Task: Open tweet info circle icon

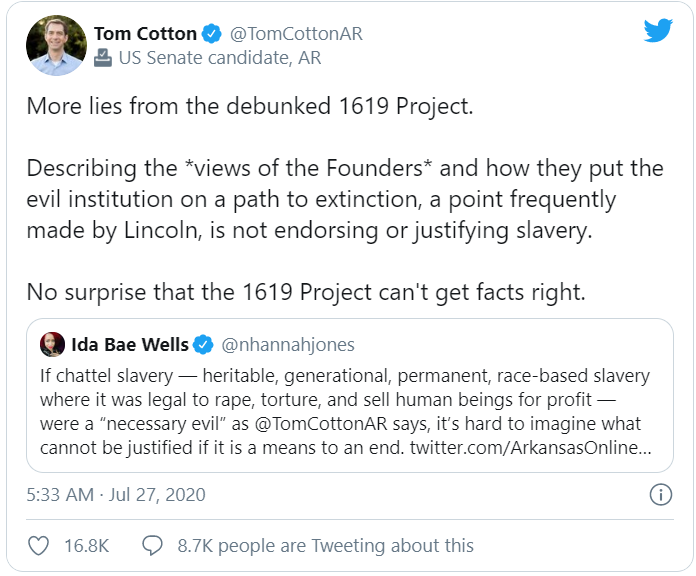Action: click(x=660, y=494)
